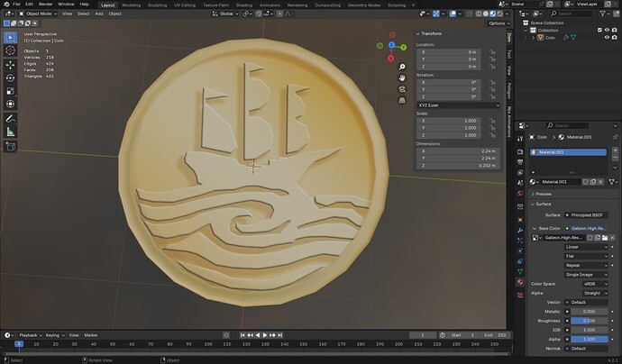Open image file folder icon for Galleon texture
622x364 pixels.
click(605, 238)
